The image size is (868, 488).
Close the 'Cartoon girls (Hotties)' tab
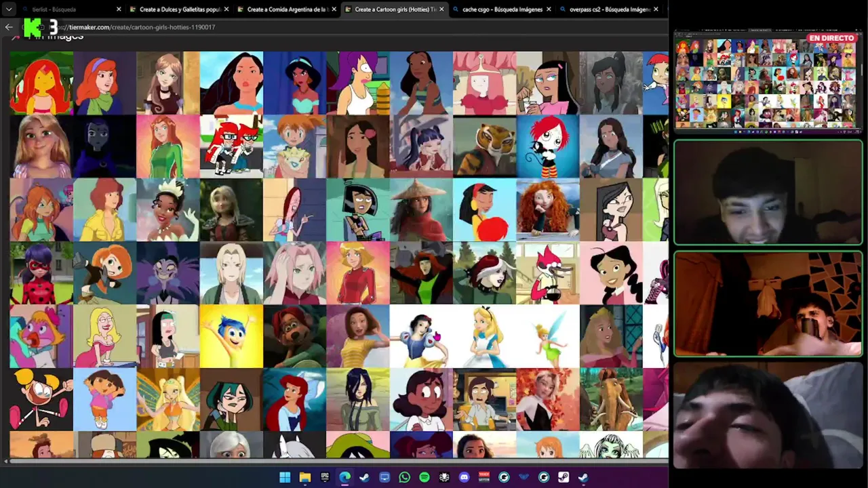pos(442,9)
